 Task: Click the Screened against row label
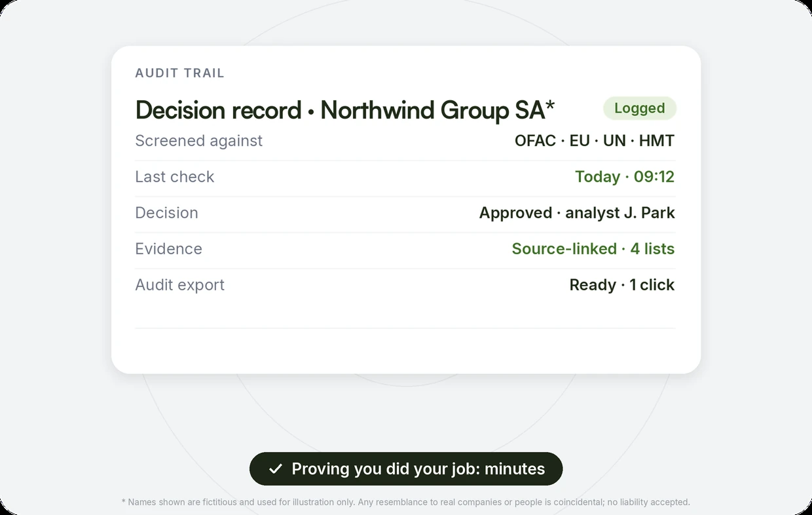tap(198, 141)
